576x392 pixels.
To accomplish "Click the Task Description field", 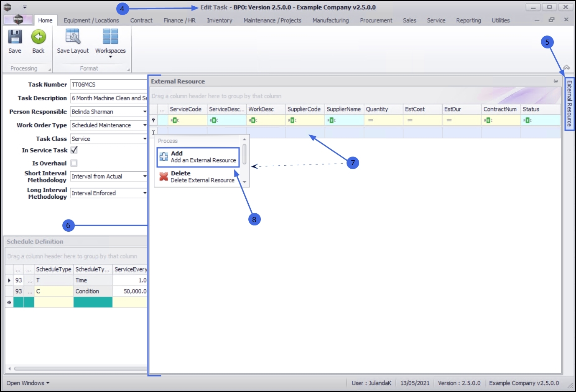I will click(109, 98).
